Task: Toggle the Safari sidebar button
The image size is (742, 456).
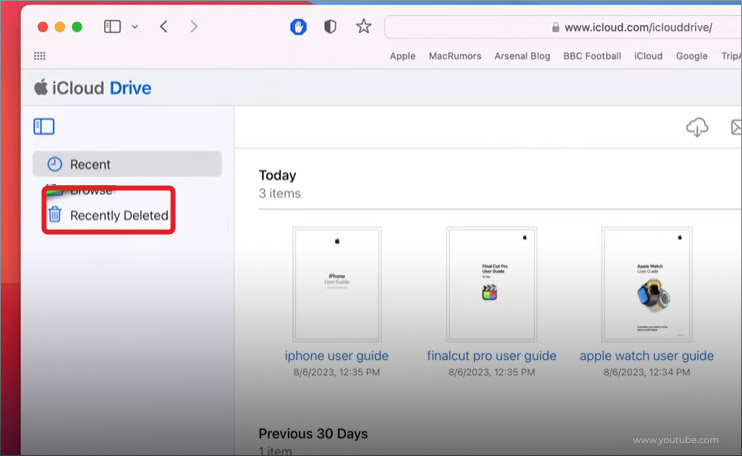Action: click(x=112, y=26)
